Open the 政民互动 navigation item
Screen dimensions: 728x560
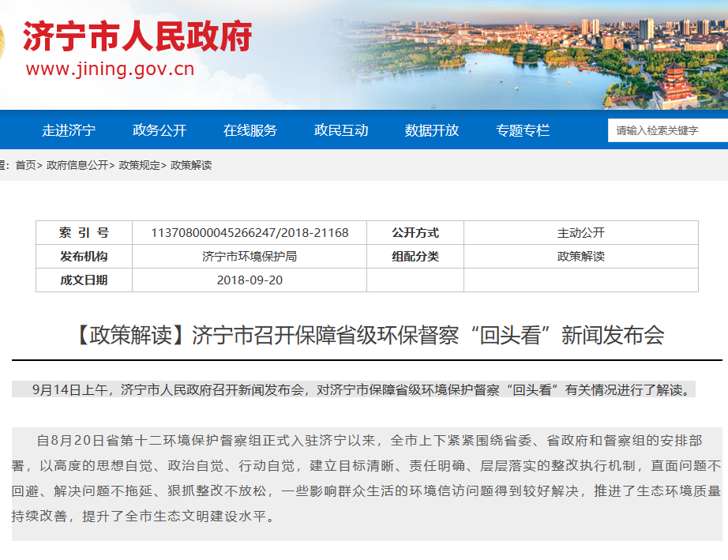point(341,130)
